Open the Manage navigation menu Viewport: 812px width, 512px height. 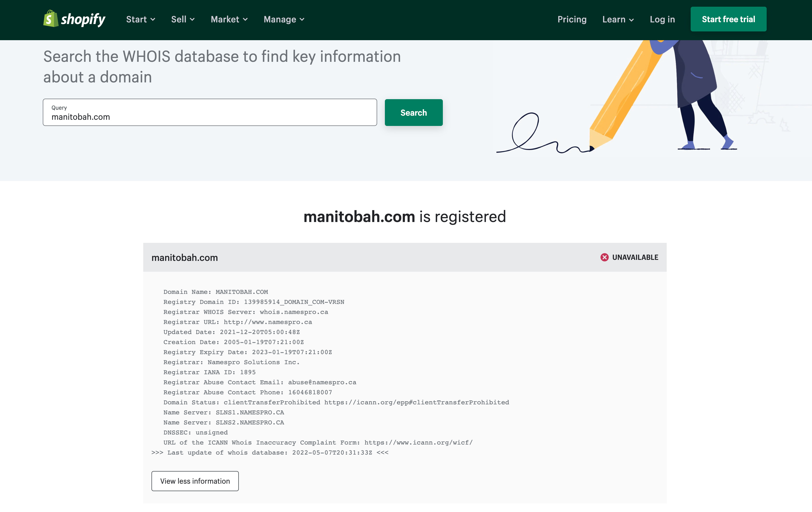pos(284,20)
